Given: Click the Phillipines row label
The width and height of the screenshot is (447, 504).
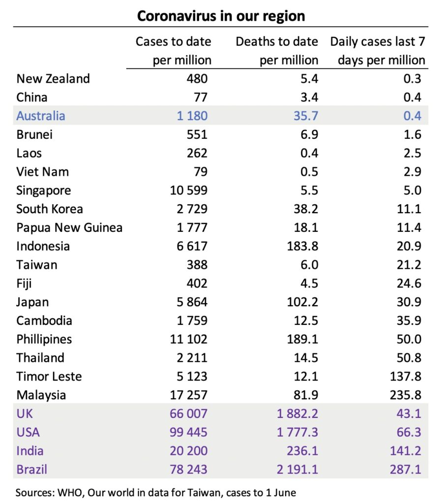Looking at the screenshot, I should (44, 339).
